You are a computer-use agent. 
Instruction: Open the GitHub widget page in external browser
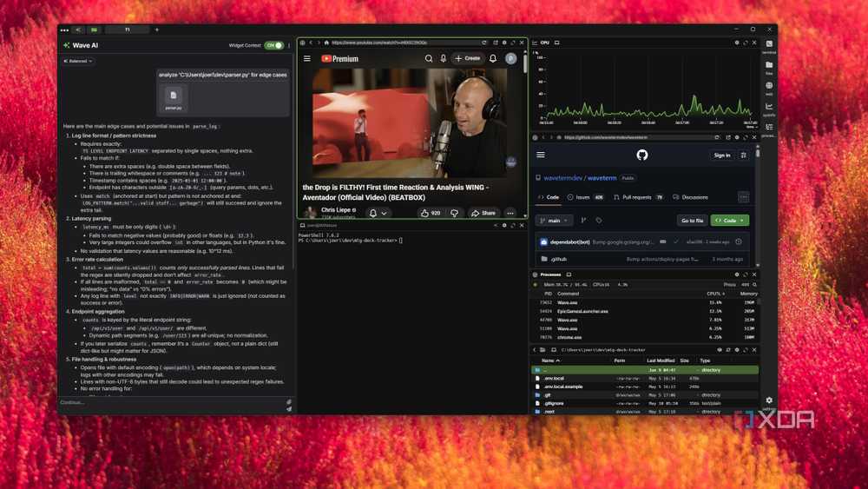tap(727, 137)
